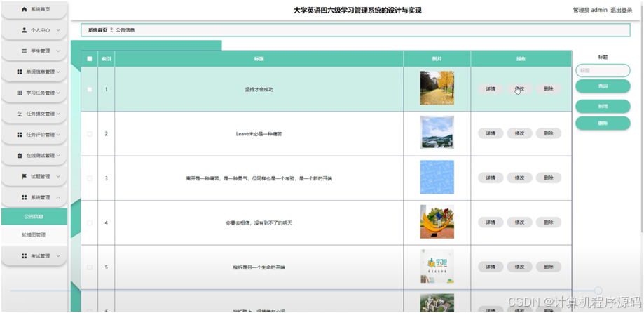The width and height of the screenshot is (644, 313).
Task: Expand the 试题管理 chevron
Action: [x=58, y=176]
